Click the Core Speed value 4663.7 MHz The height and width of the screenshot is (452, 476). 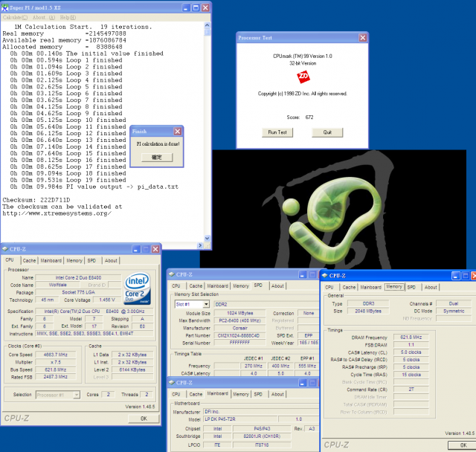point(56,355)
